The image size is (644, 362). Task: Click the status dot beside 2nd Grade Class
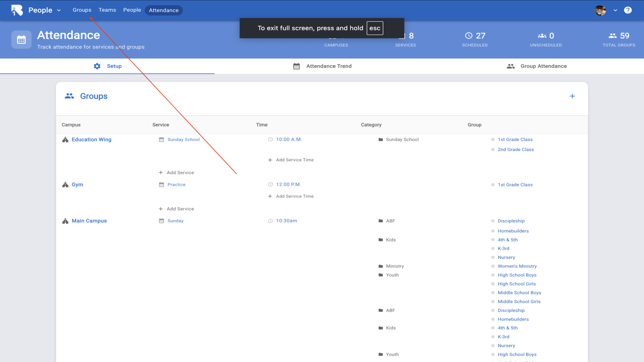pos(493,149)
